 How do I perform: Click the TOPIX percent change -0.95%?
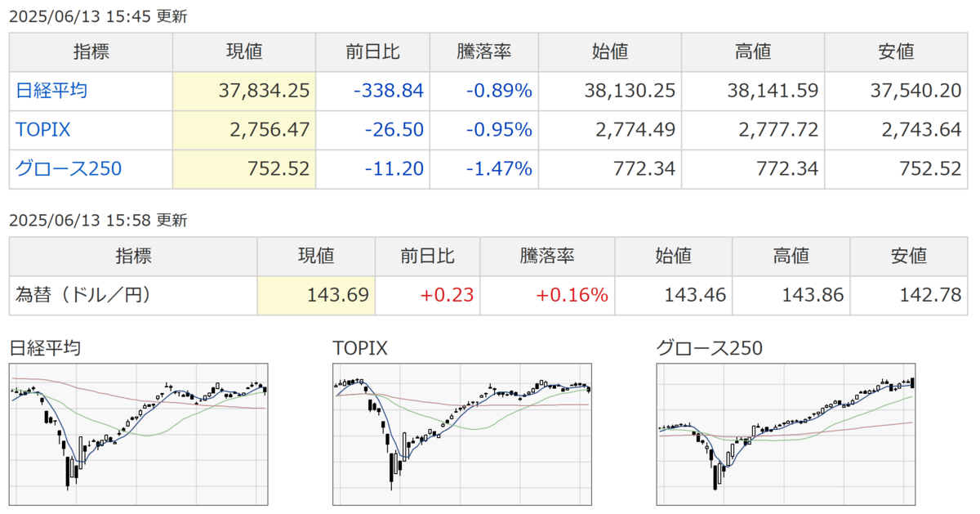499,130
